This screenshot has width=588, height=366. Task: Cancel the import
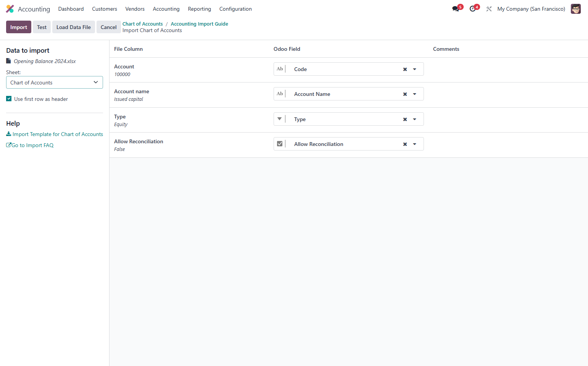pyautogui.click(x=109, y=27)
